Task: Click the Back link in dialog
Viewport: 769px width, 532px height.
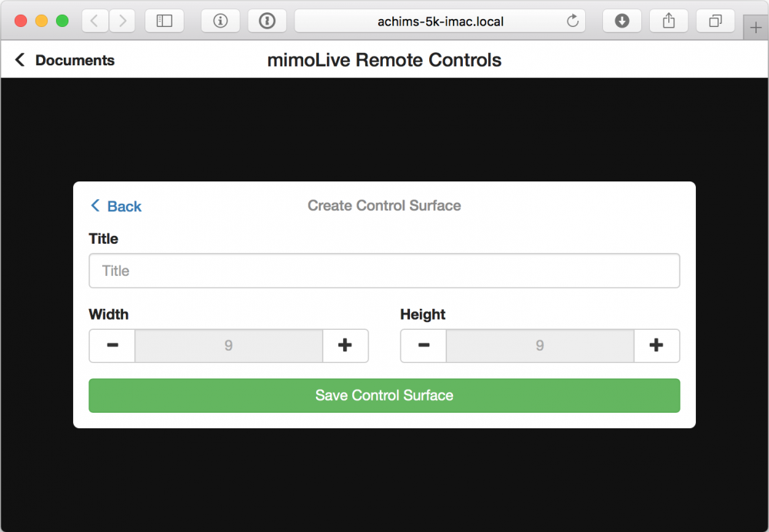Action: tap(116, 206)
